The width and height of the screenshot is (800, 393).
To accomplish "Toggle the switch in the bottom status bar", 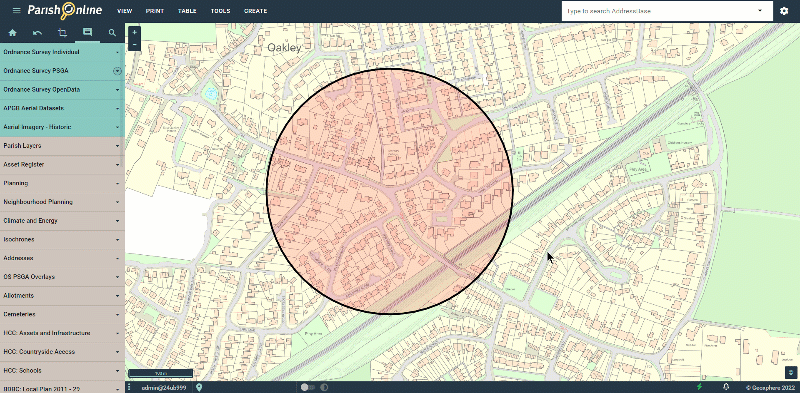I will click(308, 387).
